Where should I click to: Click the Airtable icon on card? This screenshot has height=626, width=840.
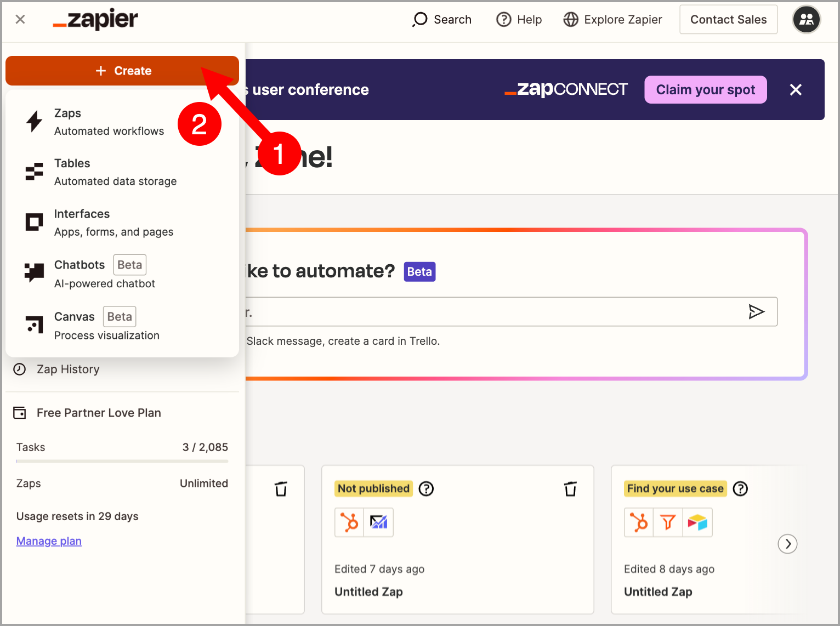point(697,522)
